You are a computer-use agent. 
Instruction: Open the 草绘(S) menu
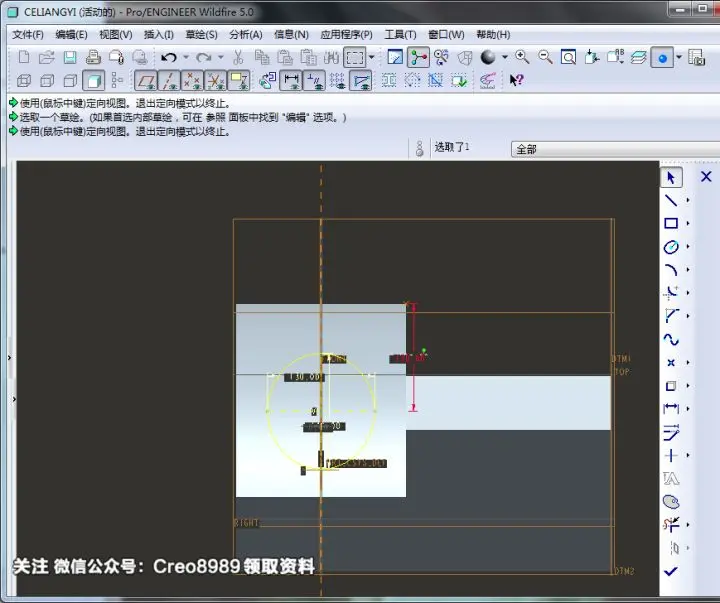tap(201, 34)
